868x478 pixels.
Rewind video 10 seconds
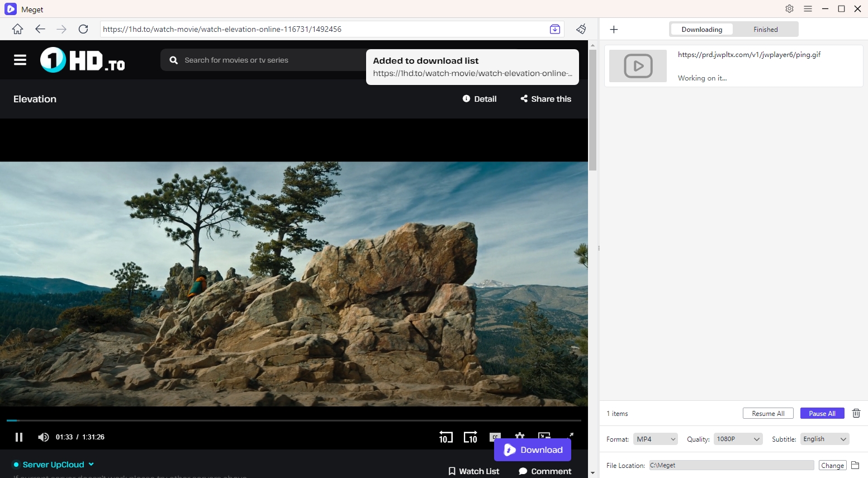[x=445, y=437]
